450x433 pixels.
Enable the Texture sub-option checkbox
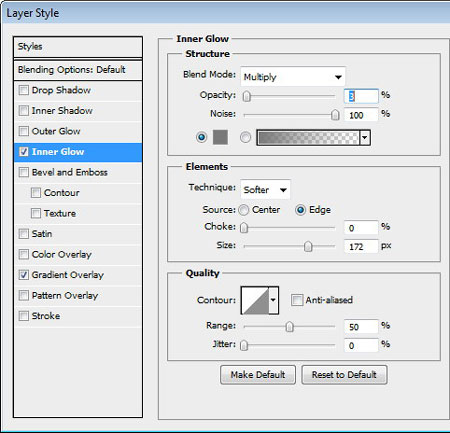(36, 213)
